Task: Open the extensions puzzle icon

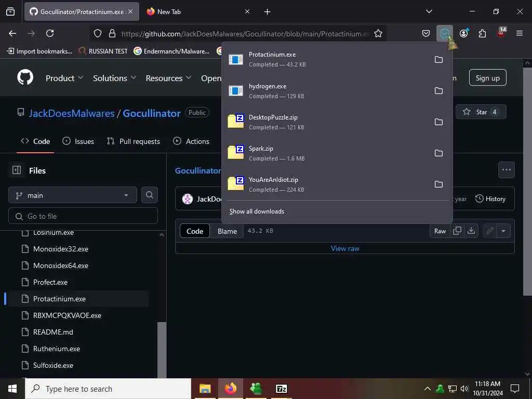Action: (x=482, y=33)
